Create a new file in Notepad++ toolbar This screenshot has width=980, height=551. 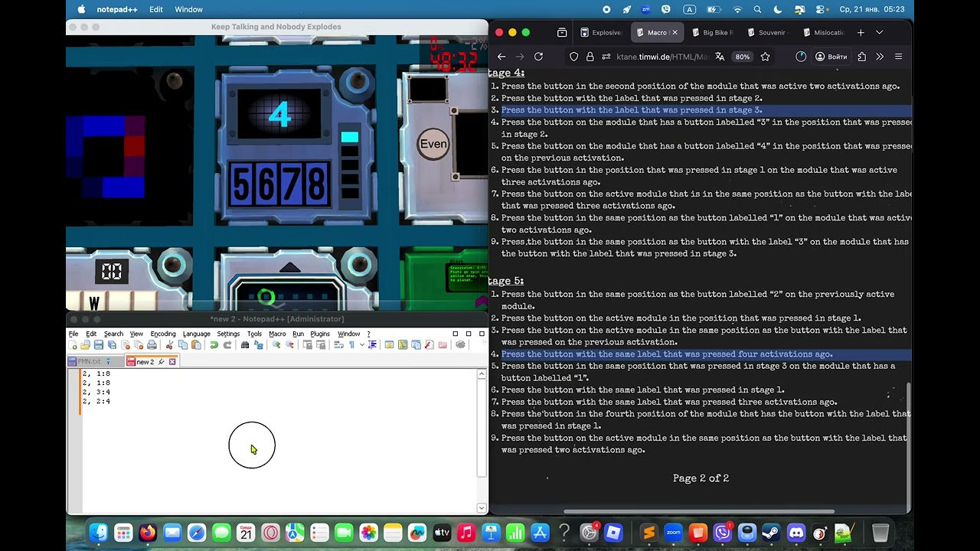73,345
